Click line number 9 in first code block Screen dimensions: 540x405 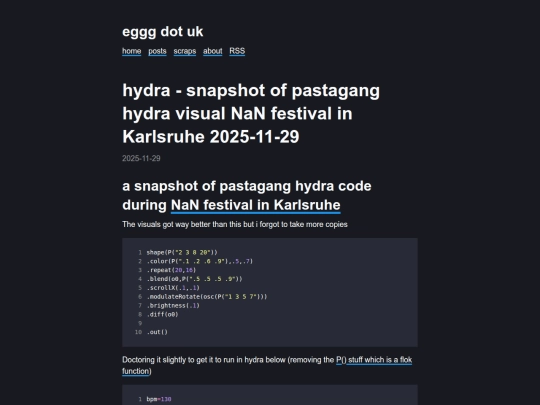tap(140, 323)
